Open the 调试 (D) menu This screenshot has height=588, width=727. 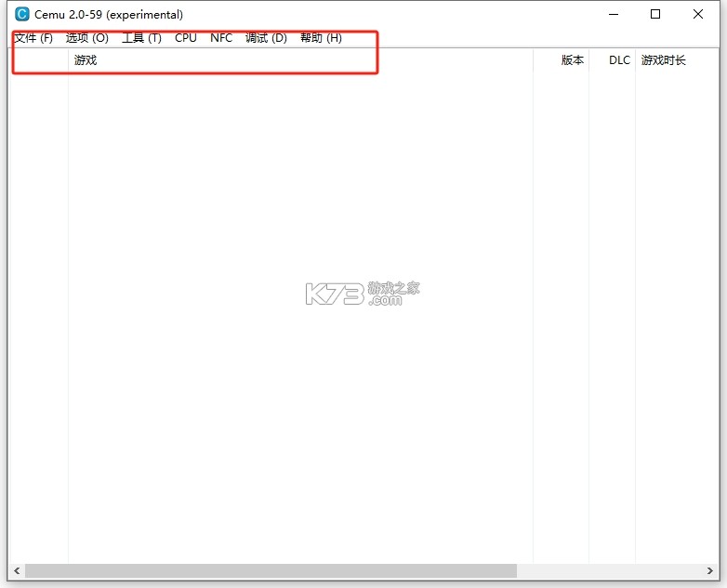[x=266, y=37]
